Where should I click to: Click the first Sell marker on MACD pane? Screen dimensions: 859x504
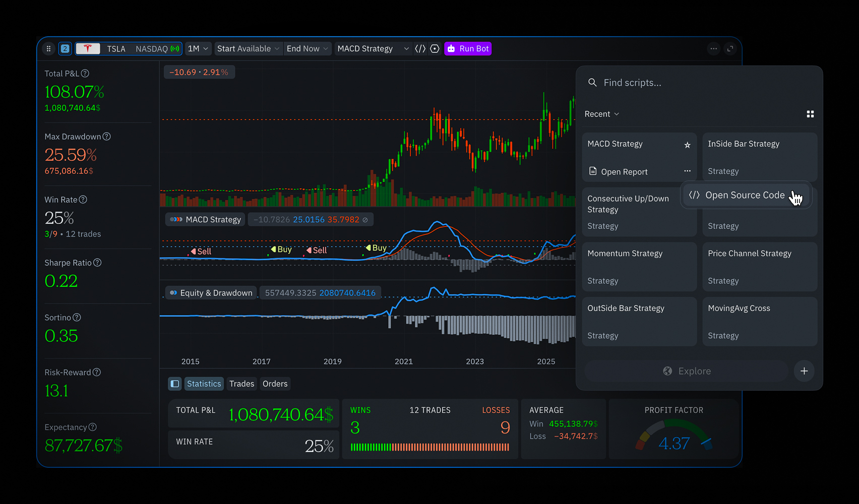point(201,251)
